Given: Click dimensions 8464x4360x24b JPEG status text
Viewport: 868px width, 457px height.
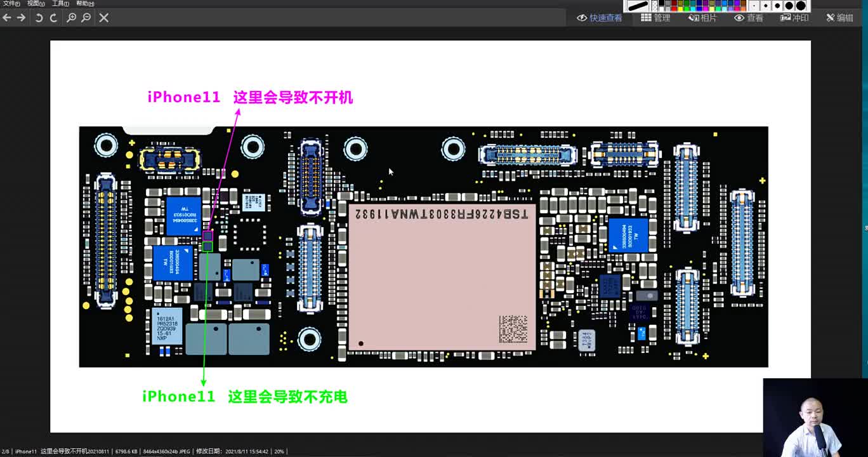Looking at the screenshot, I should pyautogui.click(x=166, y=451).
